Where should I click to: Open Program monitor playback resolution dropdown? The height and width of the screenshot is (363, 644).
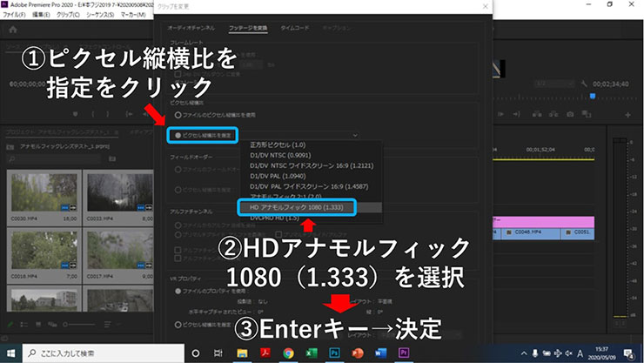click(554, 84)
